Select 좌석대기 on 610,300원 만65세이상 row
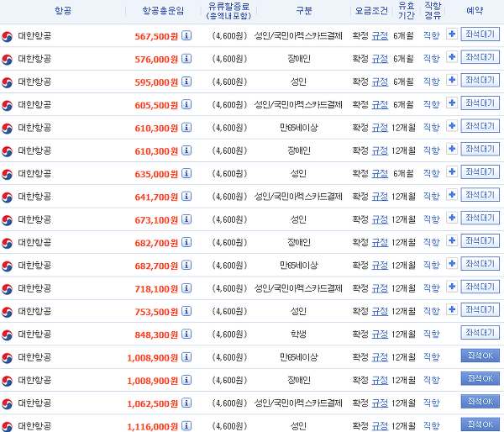 (x=480, y=126)
